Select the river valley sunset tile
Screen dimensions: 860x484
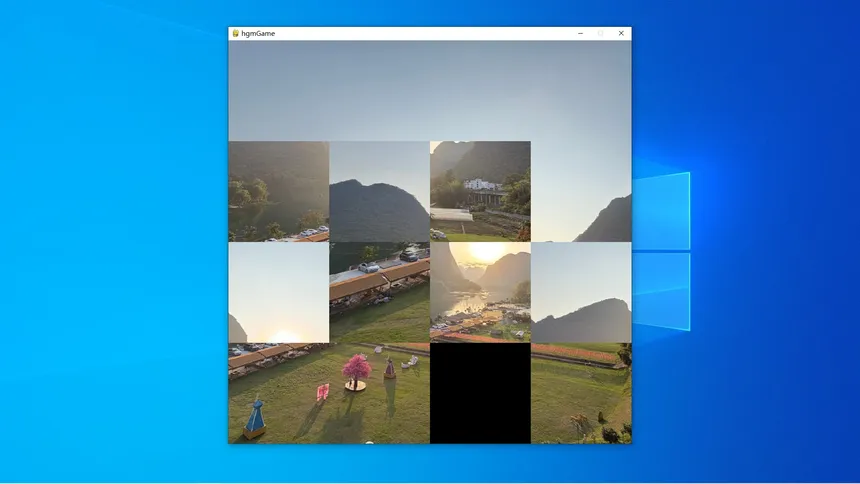tap(480, 292)
